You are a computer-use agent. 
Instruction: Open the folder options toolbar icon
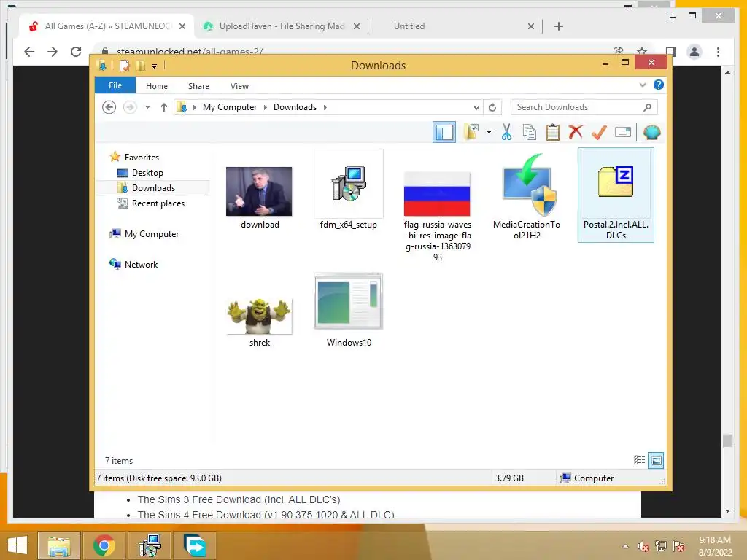pyautogui.click(x=471, y=132)
